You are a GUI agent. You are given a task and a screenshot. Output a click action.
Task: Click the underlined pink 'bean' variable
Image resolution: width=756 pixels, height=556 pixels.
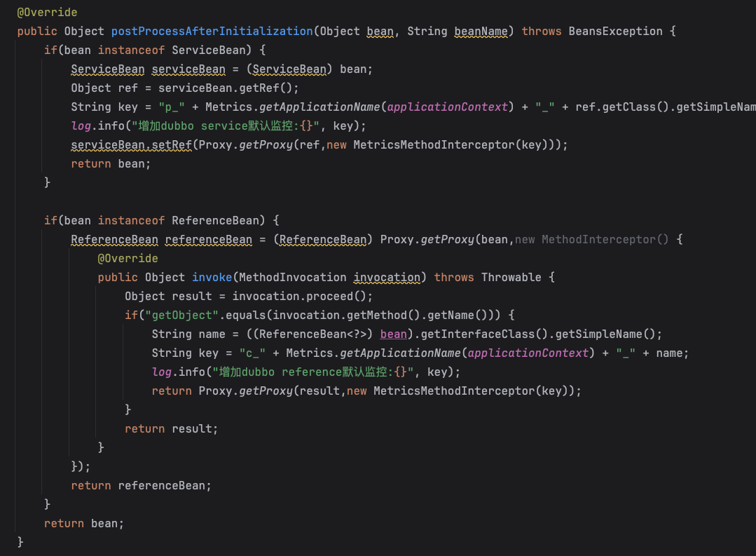tap(394, 334)
